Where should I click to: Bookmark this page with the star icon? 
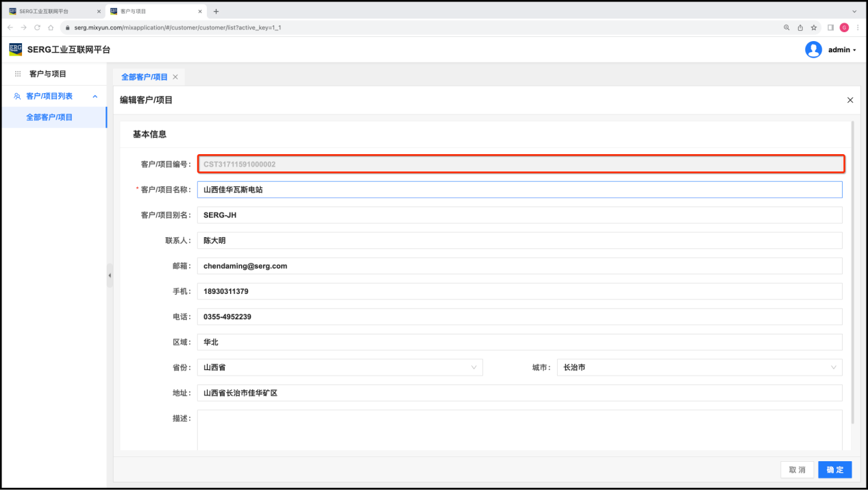(x=814, y=27)
